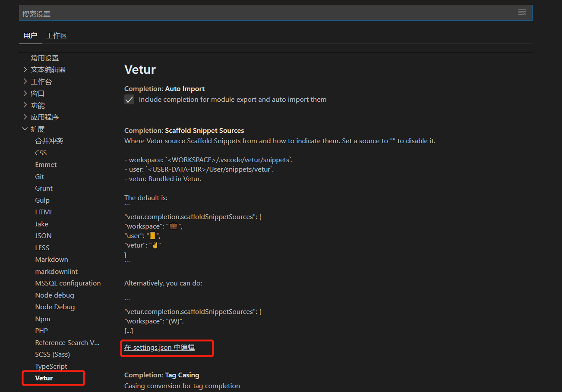Focus the 搜索设置 search box
This screenshot has height=392, width=562.
[x=276, y=13]
